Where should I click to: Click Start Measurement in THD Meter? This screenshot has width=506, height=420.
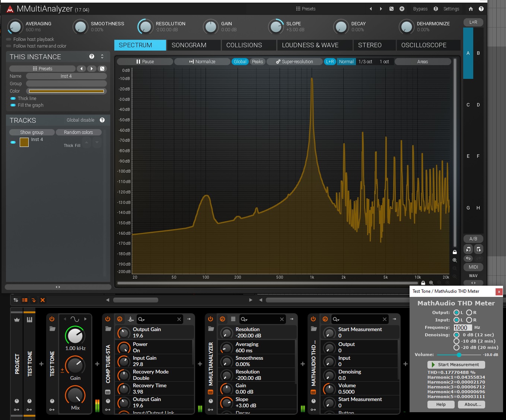click(456, 365)
